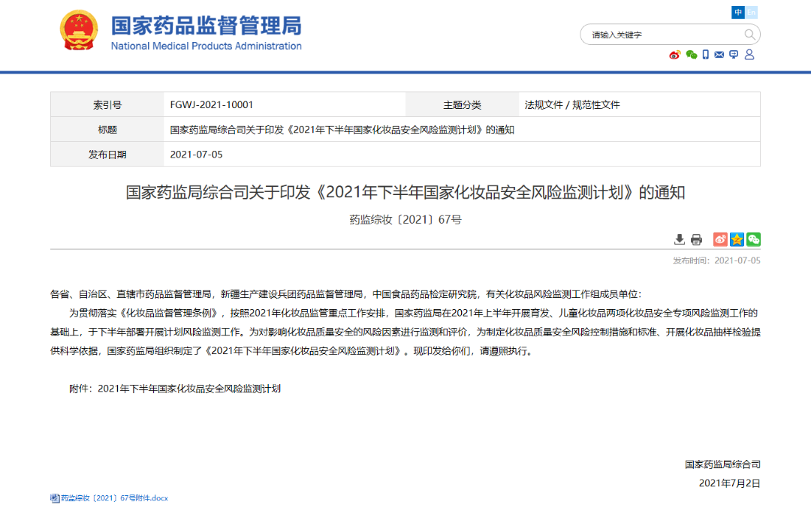Open the message board icon in the header

[734, 55]
